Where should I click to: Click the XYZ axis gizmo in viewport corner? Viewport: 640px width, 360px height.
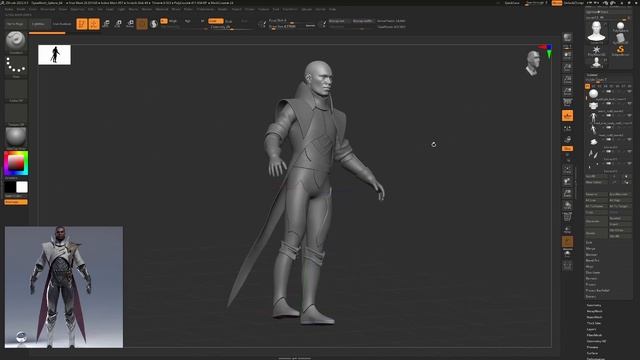[x=547, y=51]
